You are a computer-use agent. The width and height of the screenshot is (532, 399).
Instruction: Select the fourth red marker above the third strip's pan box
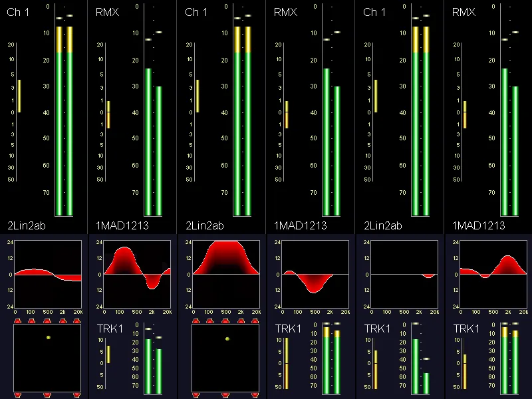(x=241, y=321)
